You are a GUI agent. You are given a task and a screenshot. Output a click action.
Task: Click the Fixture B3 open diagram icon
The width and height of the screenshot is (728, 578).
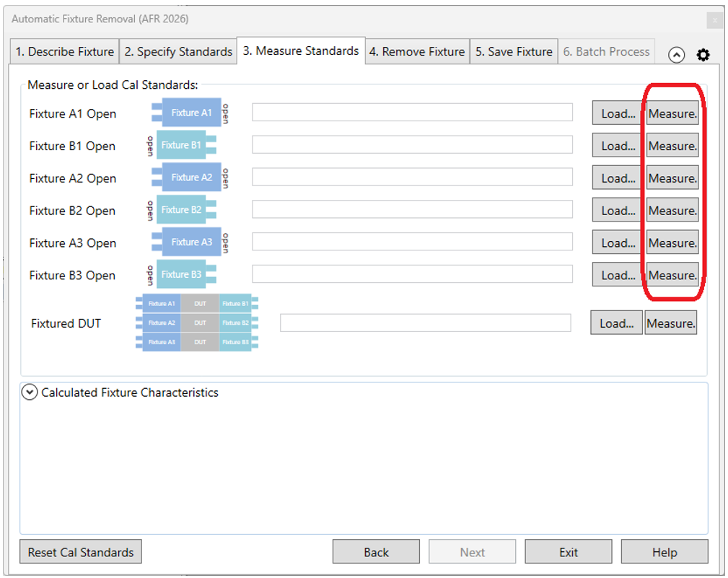183,275
